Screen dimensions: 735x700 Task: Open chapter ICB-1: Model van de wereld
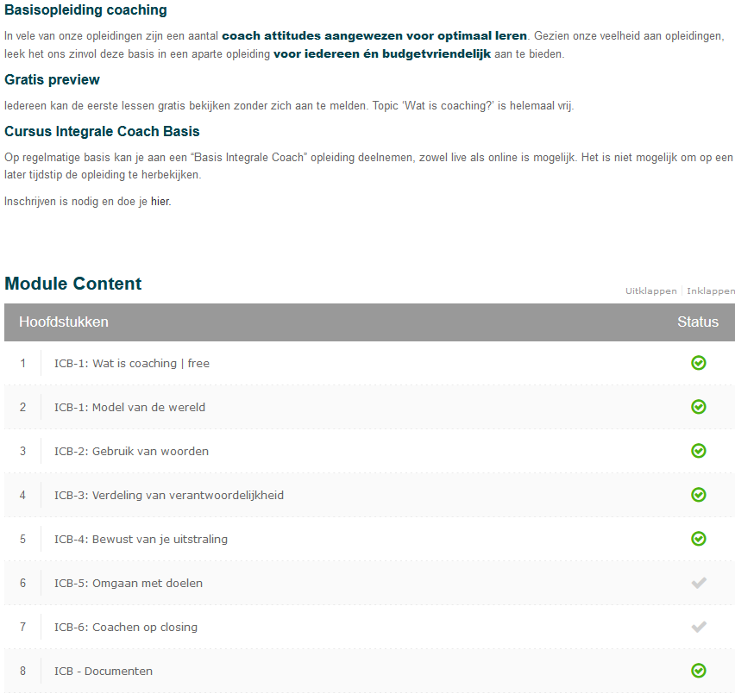(x=129, y=408)
